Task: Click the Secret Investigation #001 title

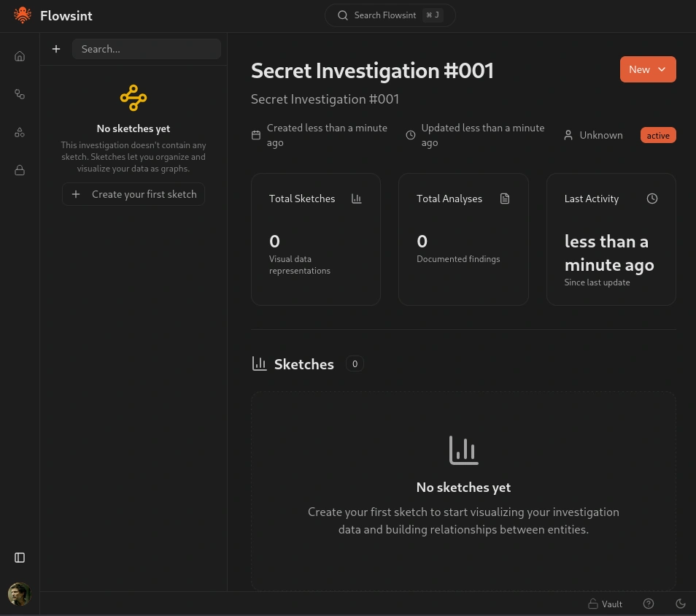Action: point(372,71)
